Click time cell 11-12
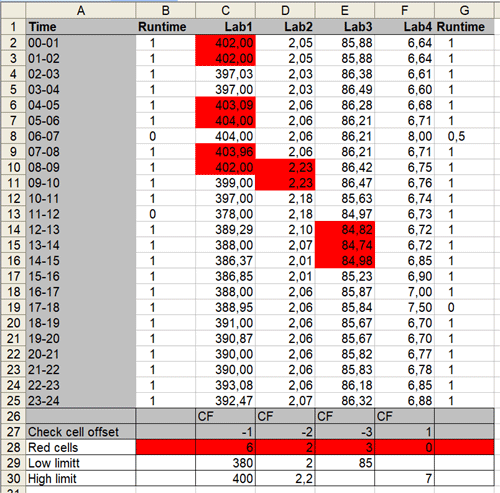500x493 pixels. click(81, 214)
